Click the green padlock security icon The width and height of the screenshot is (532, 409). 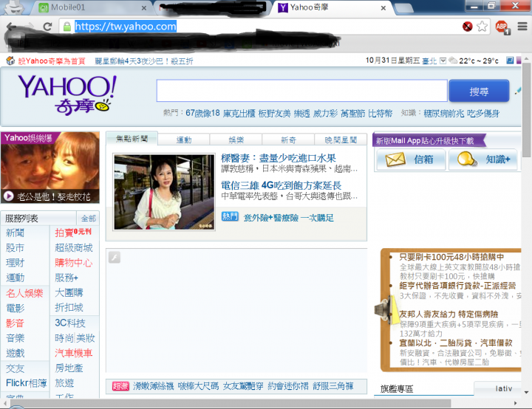click(x=67, y=27)
